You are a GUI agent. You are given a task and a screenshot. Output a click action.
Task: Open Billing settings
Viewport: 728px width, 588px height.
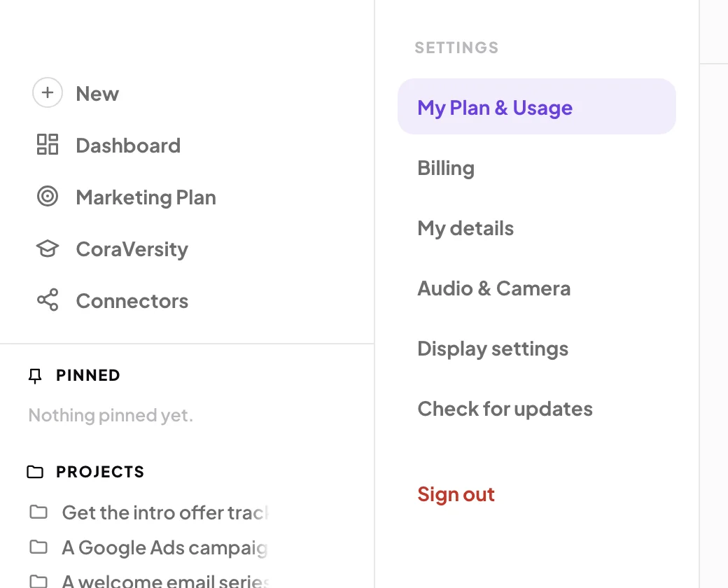point(446,168)
